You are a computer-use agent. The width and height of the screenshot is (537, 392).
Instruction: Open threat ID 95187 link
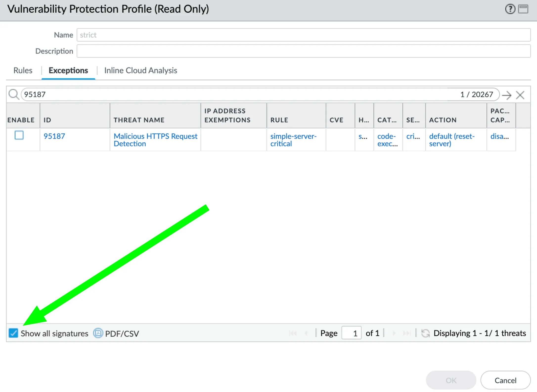click(x=54, y=136)
